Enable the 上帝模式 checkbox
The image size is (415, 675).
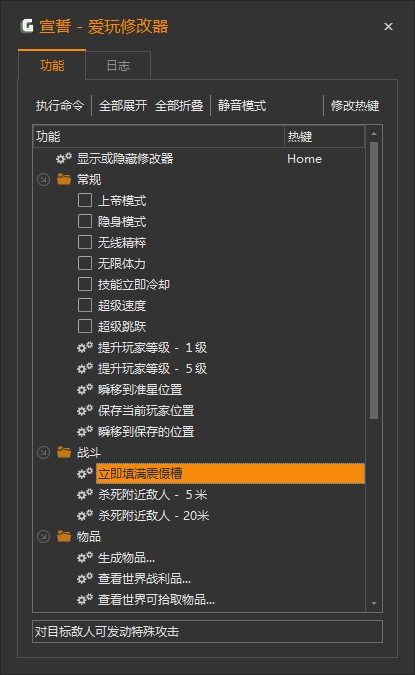pyautogui.click(x=85, y=200)
